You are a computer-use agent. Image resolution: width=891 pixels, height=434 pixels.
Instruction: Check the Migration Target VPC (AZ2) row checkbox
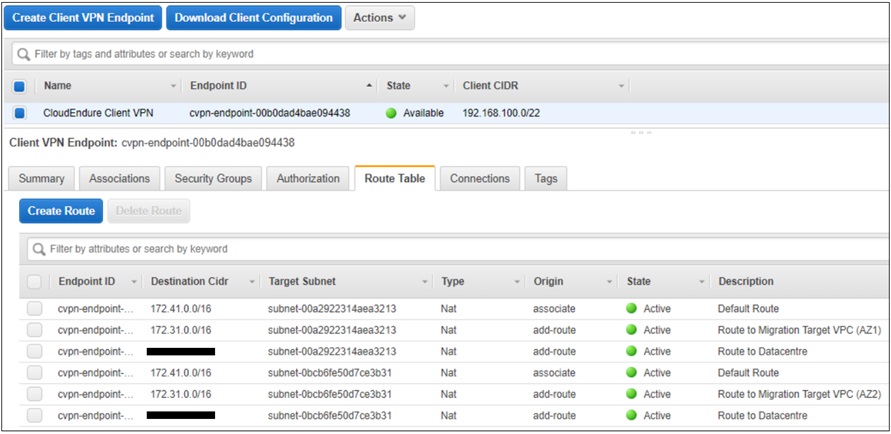click(35, 394)
